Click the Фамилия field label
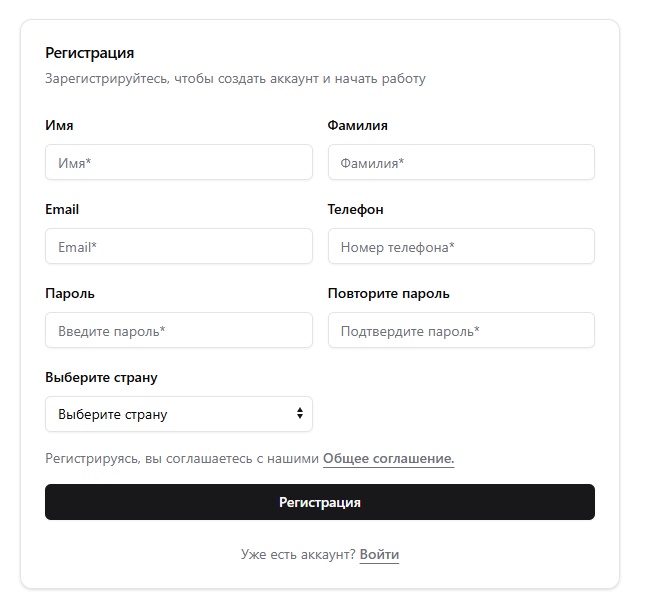 point(357,126)
